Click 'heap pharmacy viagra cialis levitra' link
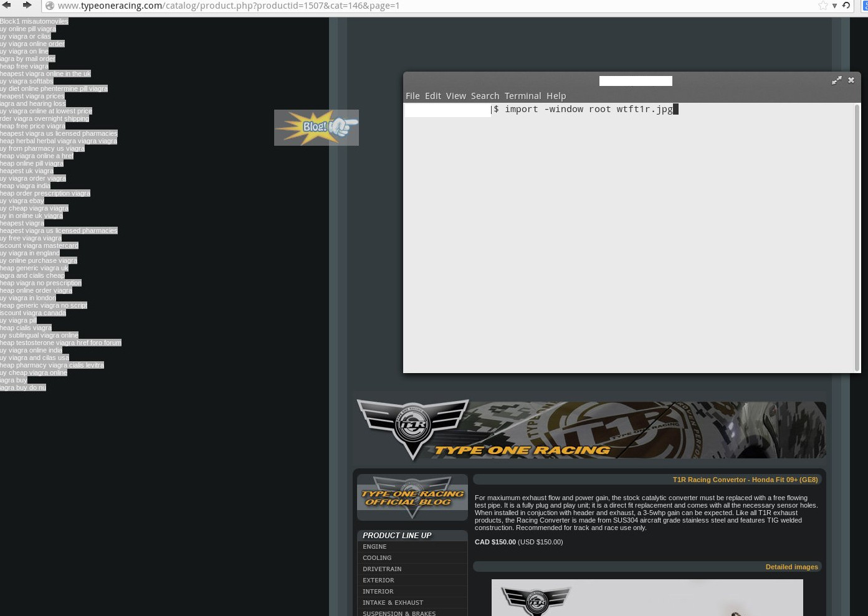This screenshot has height=616, width=868. click(x=52, y=365)
